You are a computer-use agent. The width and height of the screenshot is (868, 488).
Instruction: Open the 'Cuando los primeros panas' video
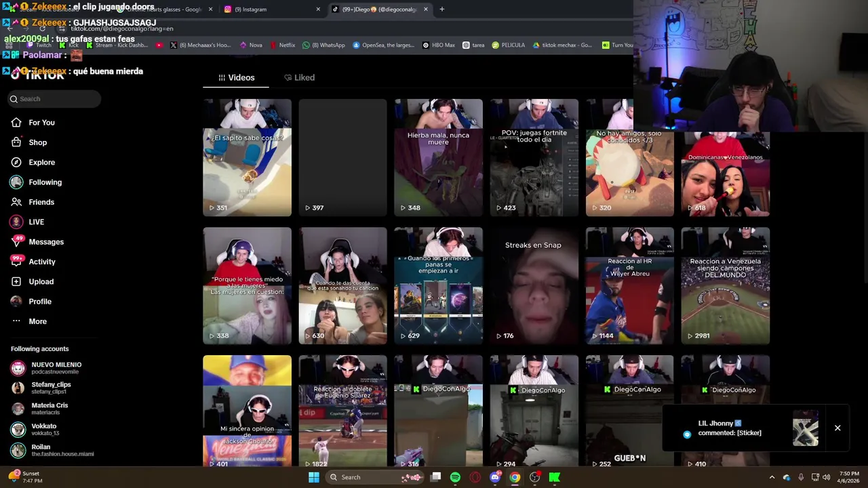tap(438, 286)
